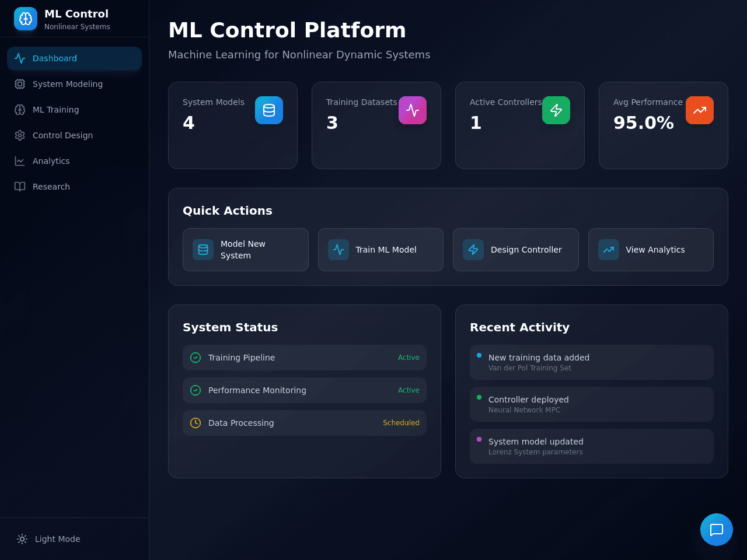Click the blue dot beside New training data

click(x=479, y=355)
